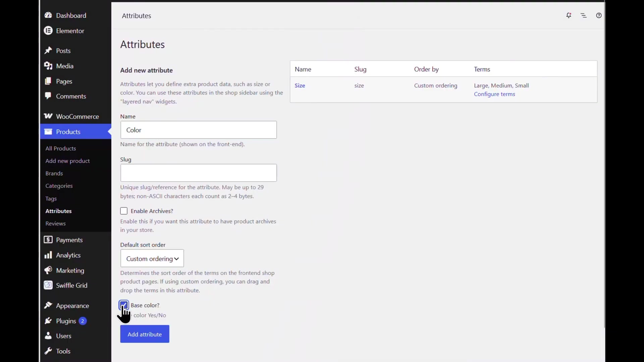
Task: Click the 'Custom ordering' cell in Size row
Action: [436, 85]
